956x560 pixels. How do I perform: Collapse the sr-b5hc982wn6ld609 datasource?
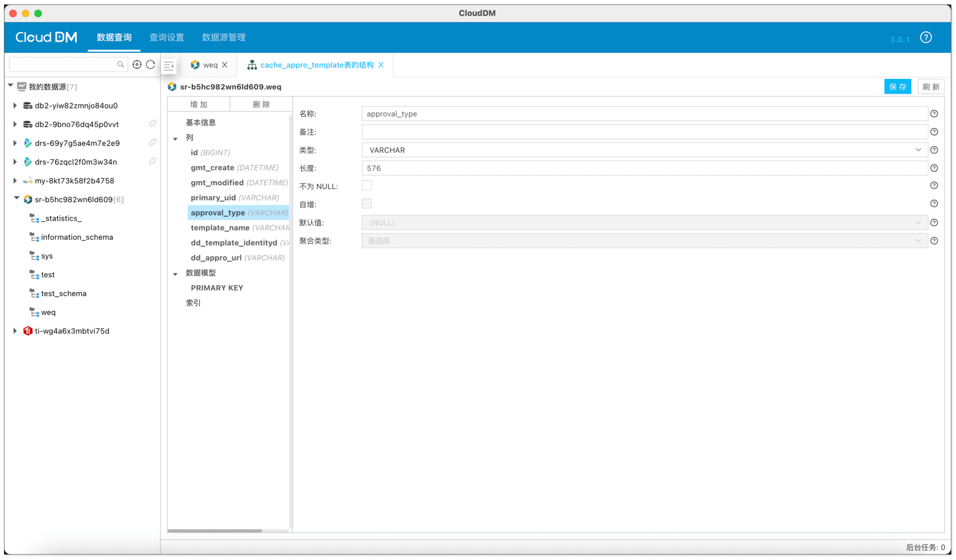point(16,199)
